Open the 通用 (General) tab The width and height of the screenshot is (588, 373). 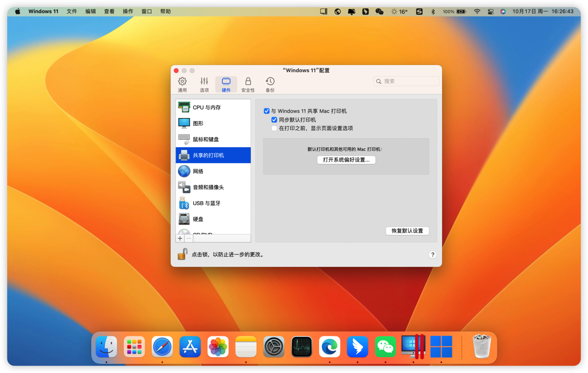pos(182,85)
